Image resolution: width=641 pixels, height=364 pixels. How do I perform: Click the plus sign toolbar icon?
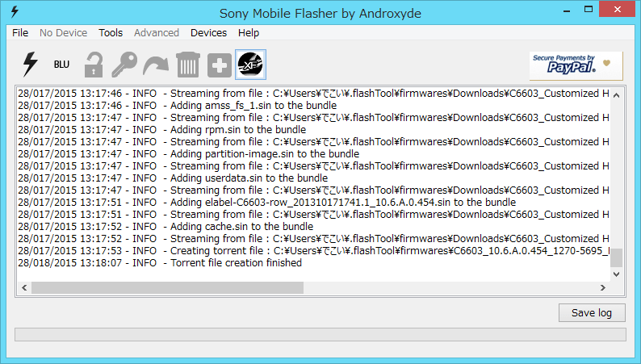click(x=220, y=65)
